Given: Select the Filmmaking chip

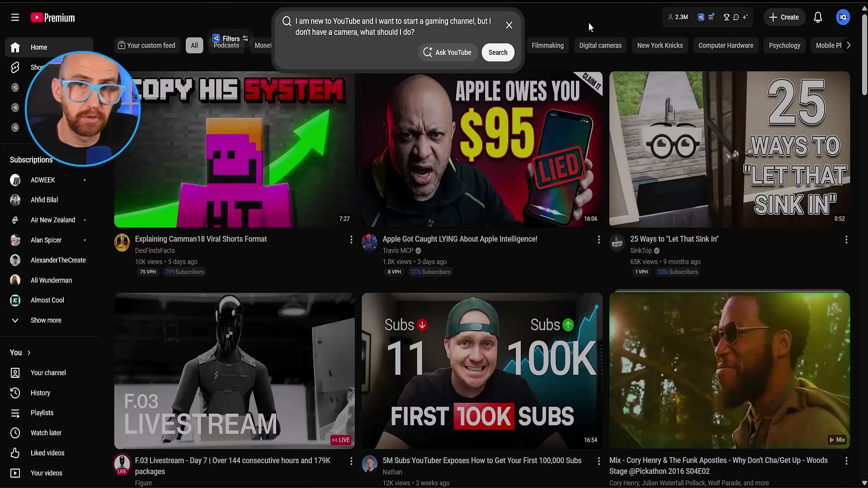Looking at the screenshot, I should coord(547,45).
